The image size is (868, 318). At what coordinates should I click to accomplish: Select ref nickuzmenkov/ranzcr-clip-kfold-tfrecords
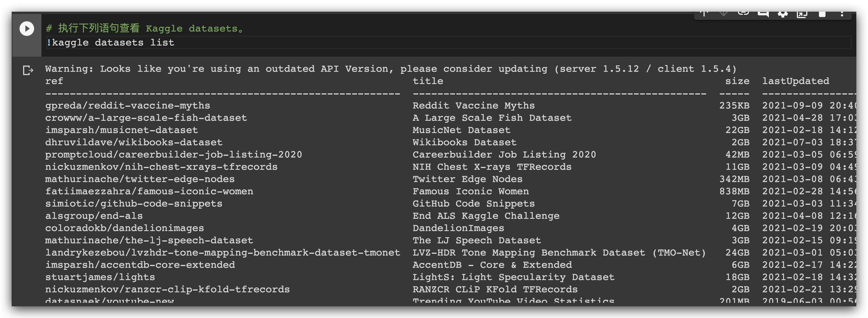167,289
